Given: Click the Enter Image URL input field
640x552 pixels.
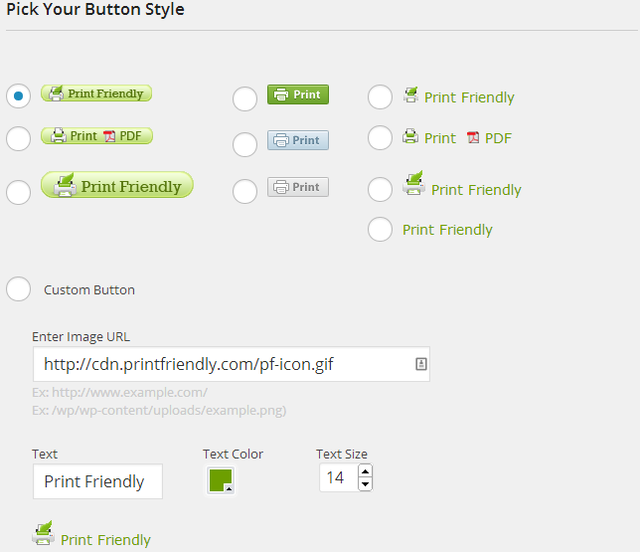Looking at the screenshot, I should tap(222, 365).
